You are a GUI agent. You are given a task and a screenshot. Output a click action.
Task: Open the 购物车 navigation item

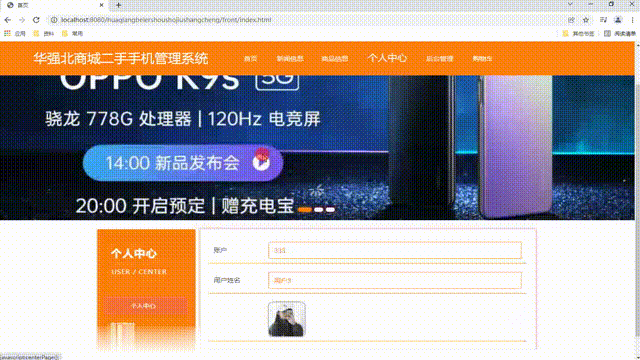click(482, 59)
